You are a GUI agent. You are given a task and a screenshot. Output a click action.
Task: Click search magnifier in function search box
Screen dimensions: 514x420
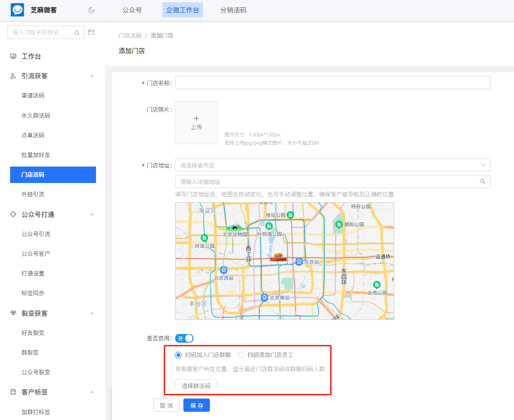[x=77, y=32]
